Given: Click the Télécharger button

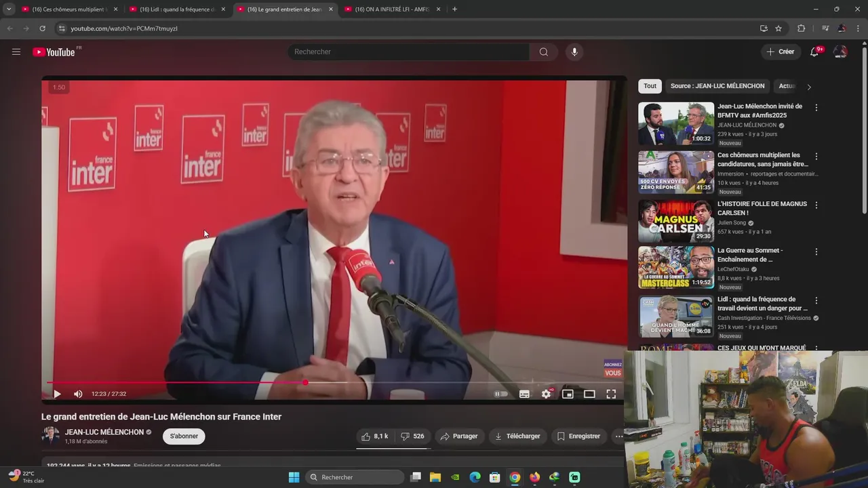Looking at the screenshot, I should (x=517, y=436).
